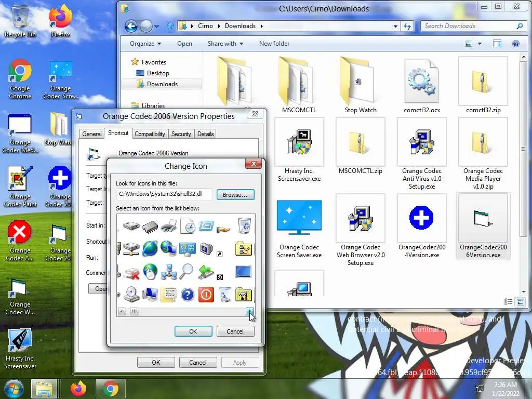Choose the desktop computer icon
Screen dimensions: 532x399
tap(150, 294)
